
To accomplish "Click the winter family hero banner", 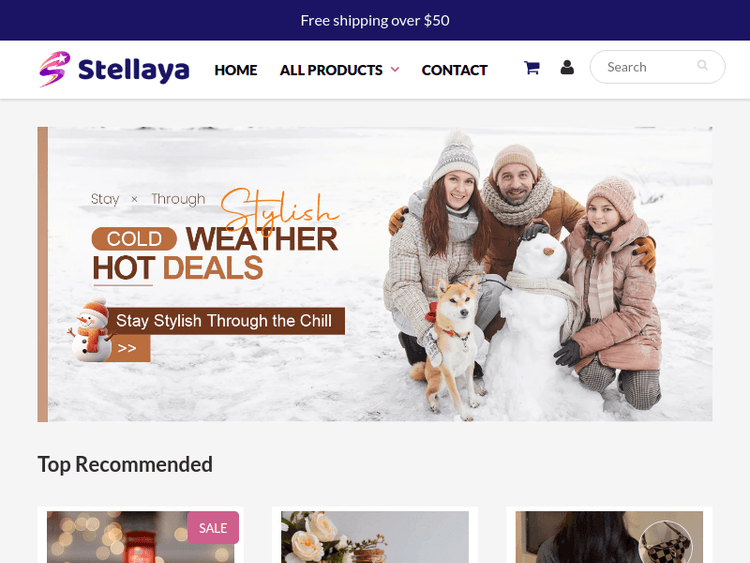I will [375, 274].
